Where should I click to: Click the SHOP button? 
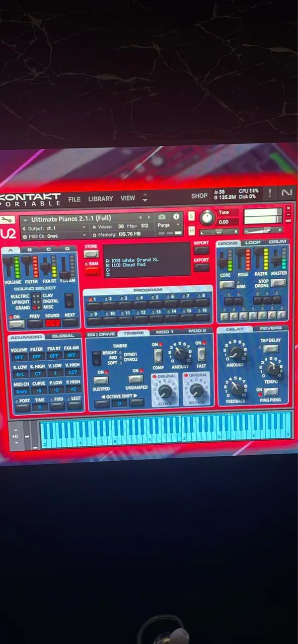199,196
